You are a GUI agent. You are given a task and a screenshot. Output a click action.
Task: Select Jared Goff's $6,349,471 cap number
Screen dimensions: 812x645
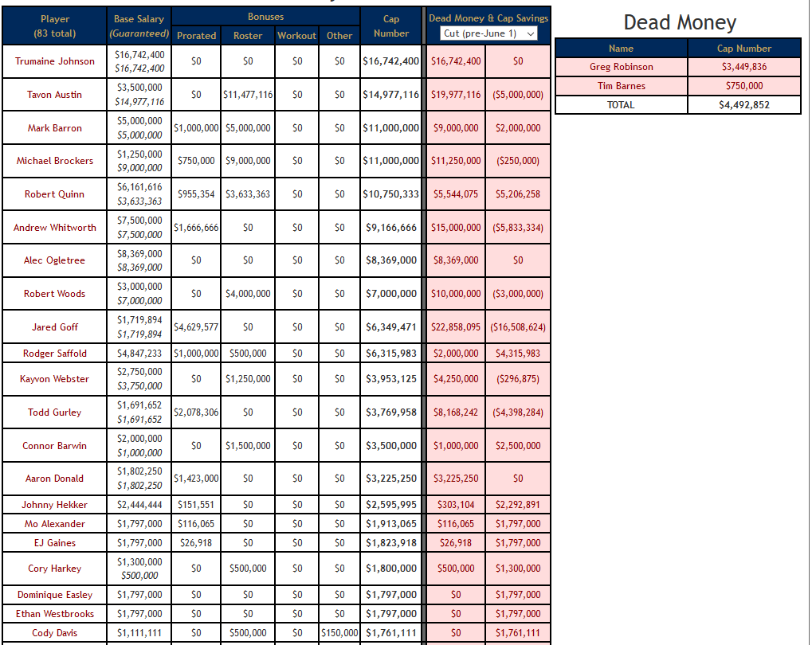[391, 327]
